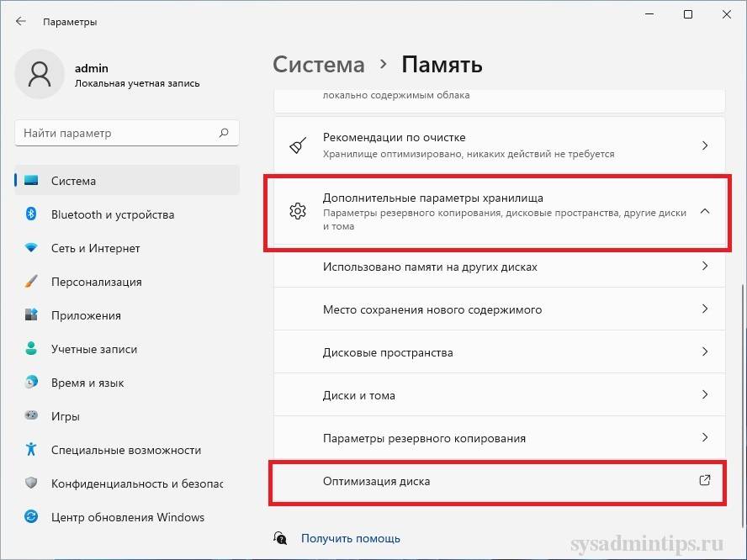The width and height of the screenshot is (747, 560).
Task: Click the Центр обновления Windows icon
Action: coord(31,517)
